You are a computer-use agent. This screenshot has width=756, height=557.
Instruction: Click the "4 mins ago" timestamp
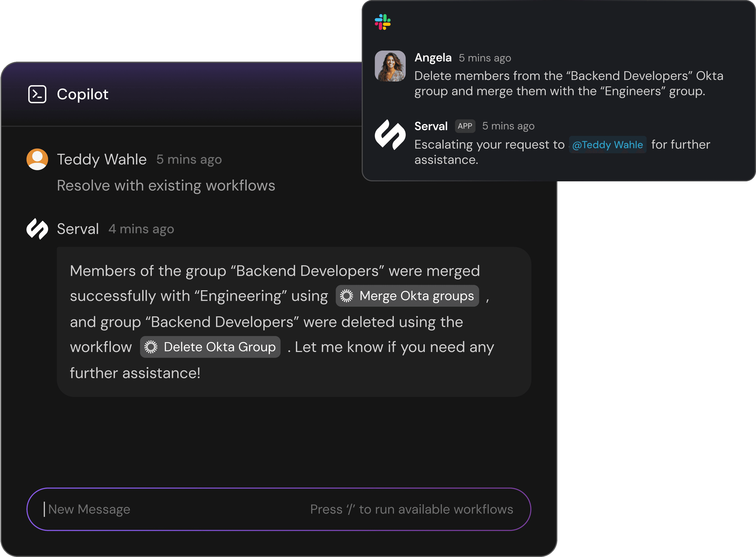[141, 229]
